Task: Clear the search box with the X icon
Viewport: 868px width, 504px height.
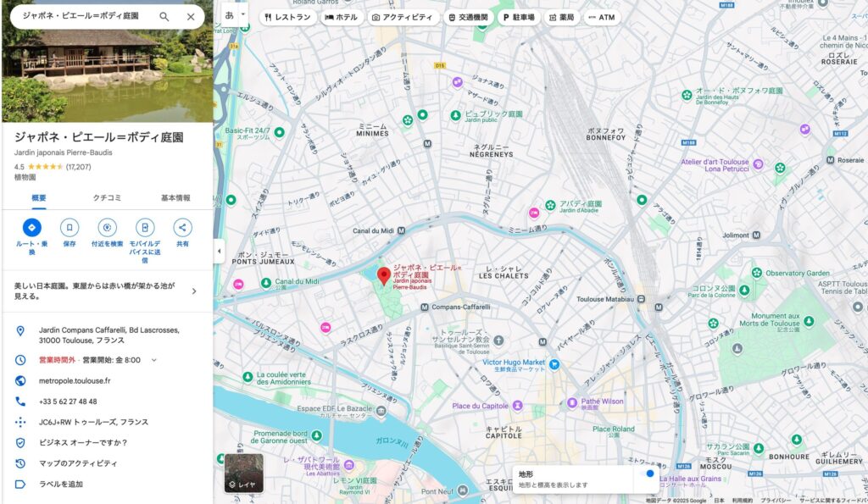Action: pyautogui.click(x=191, y=17)
